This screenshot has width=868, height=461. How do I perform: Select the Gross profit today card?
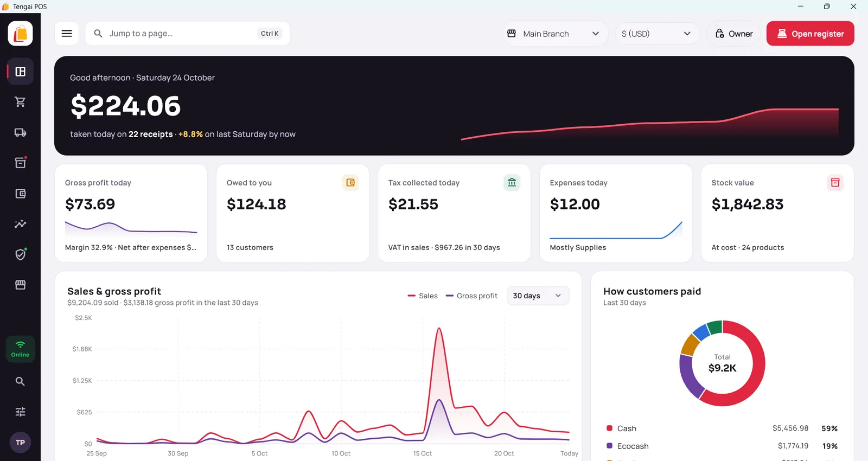pyautogui.click(x=131, y=213)
